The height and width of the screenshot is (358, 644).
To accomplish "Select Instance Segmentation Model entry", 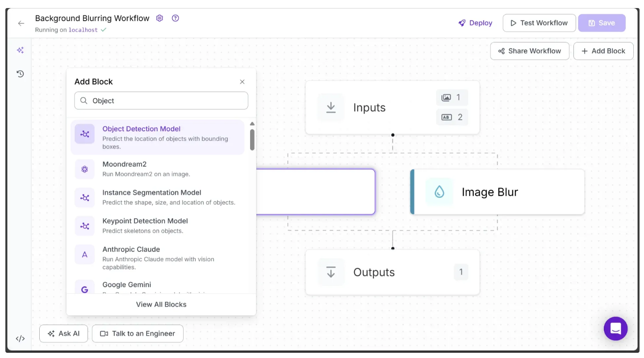I will 158,197.
